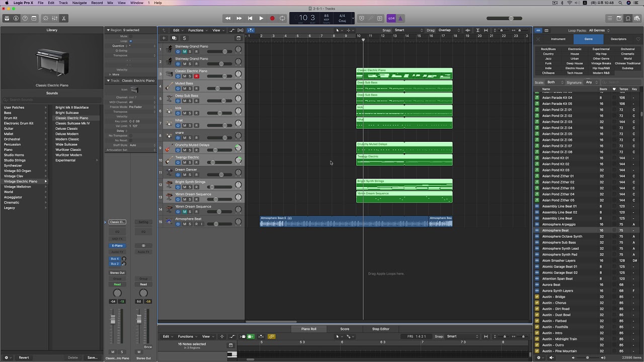The width and height of the screenshot is (644, 362).
Task: Toggle power on the kick track
Action: tap(178, 113)
